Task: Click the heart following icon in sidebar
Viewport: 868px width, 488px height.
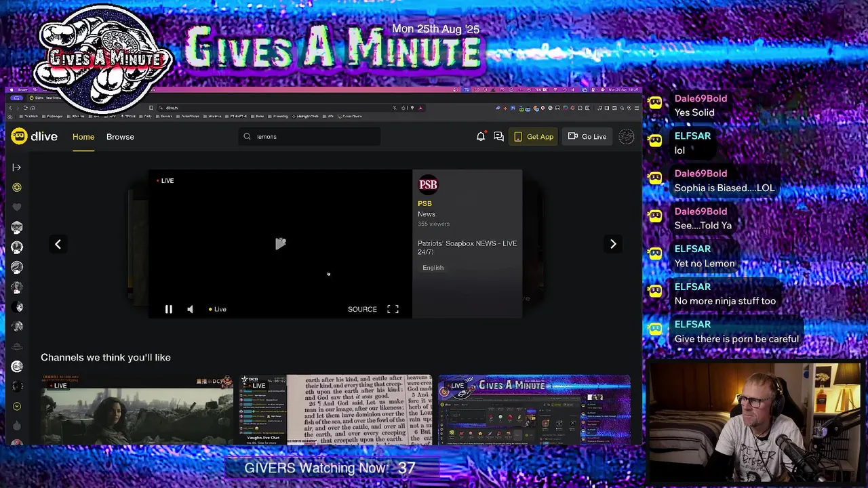Action: 17,207
